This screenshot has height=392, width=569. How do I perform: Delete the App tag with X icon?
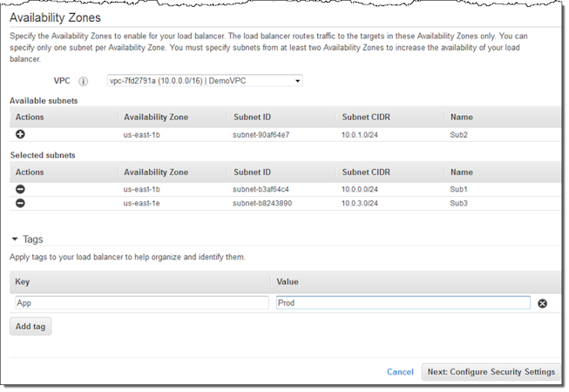(542, 303)
